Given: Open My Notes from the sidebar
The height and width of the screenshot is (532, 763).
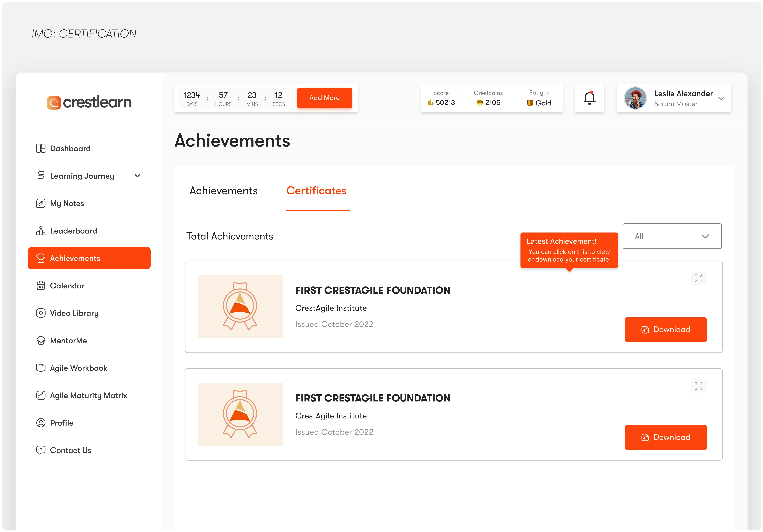Looking at the screenshot, I should pos(89,203).
